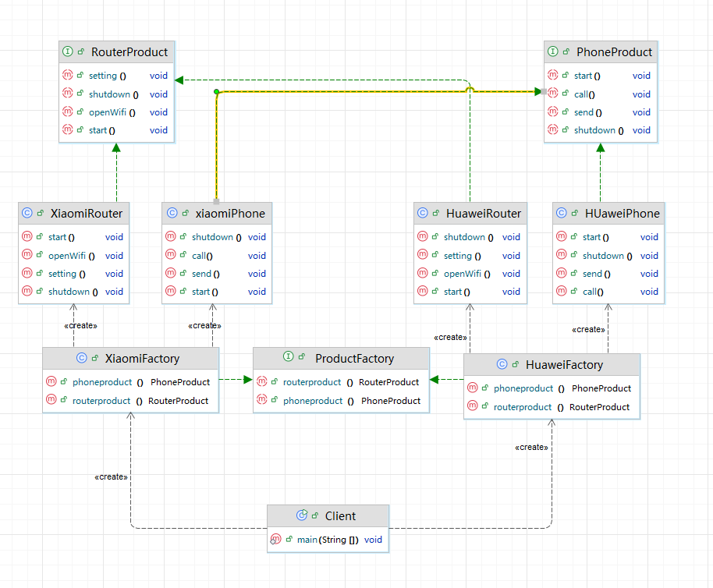
Task: Click method icon of HuaweiRouter openWifi()
Action: (423, 272)
